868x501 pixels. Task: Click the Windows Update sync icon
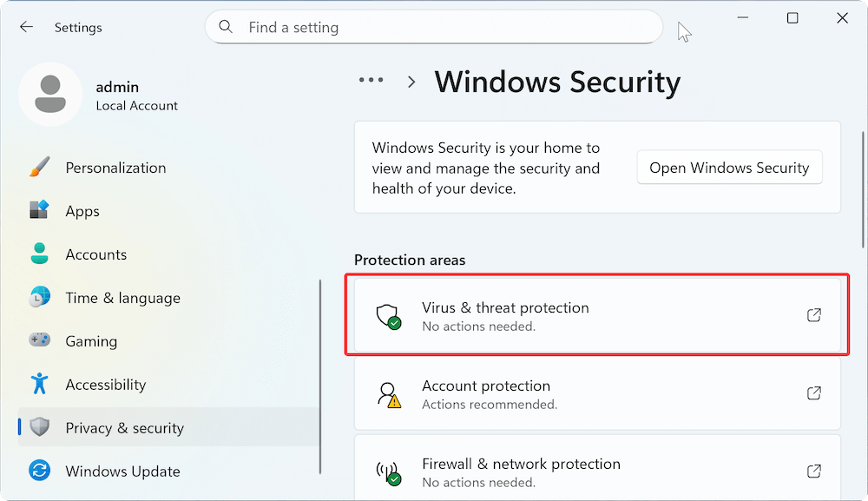pos(39,471)
